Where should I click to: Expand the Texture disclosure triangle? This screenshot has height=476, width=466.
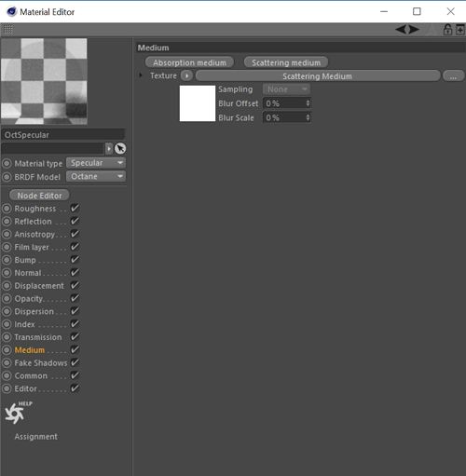(x=141, y=75)
